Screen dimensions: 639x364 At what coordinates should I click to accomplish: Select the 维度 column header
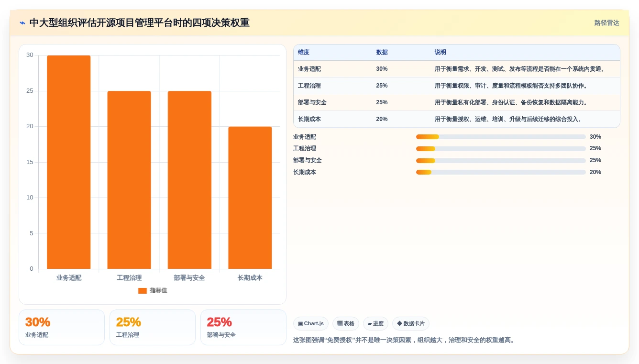[304, 52]
